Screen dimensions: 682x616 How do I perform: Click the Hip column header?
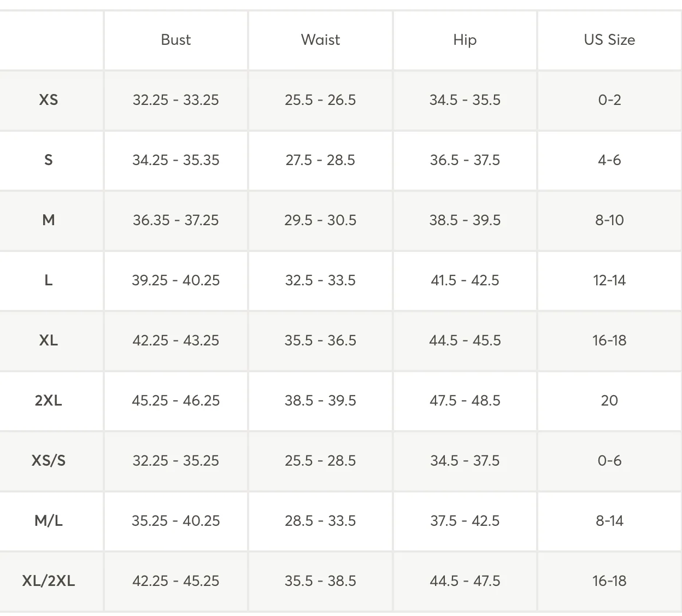pos(465,40)
